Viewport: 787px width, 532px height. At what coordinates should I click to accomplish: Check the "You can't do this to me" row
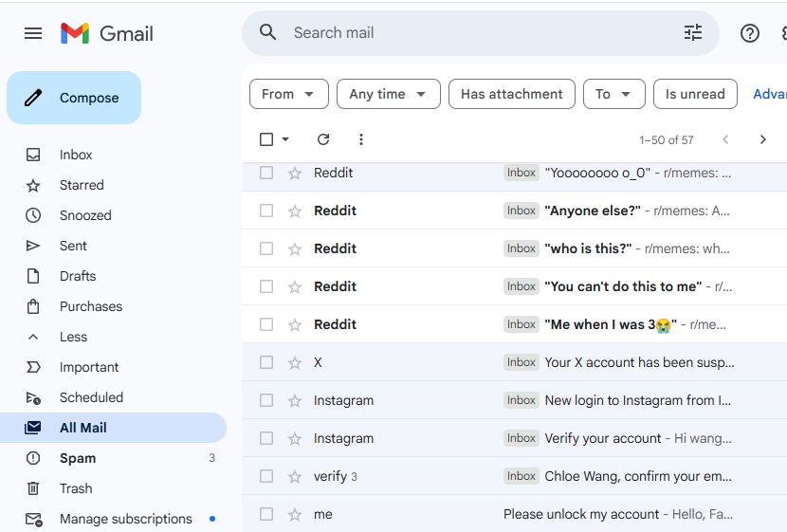pos(266,286)
